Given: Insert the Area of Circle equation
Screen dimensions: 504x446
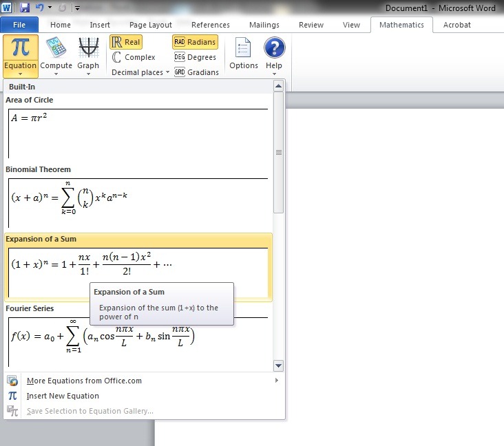Looking at the screenshot, I should click(138, 129).
